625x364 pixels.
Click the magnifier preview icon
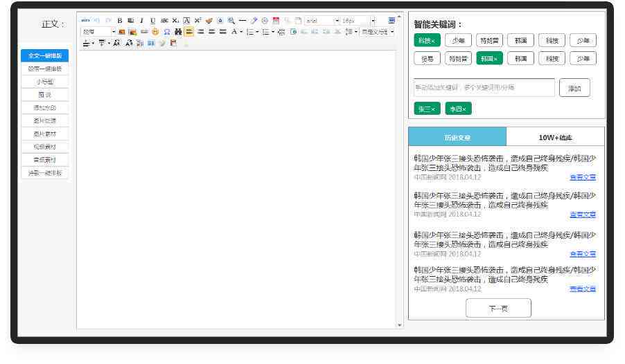pyautogui.click(x=231, y=20)
